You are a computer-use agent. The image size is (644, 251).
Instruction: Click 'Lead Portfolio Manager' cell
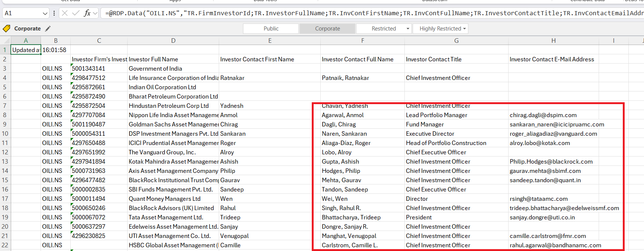456,115
